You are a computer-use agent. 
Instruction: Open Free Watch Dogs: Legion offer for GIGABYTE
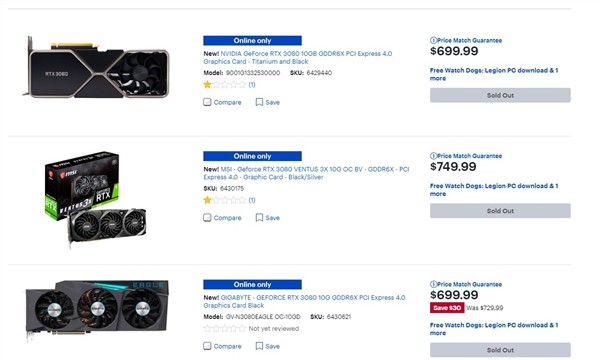pos(494,329)
